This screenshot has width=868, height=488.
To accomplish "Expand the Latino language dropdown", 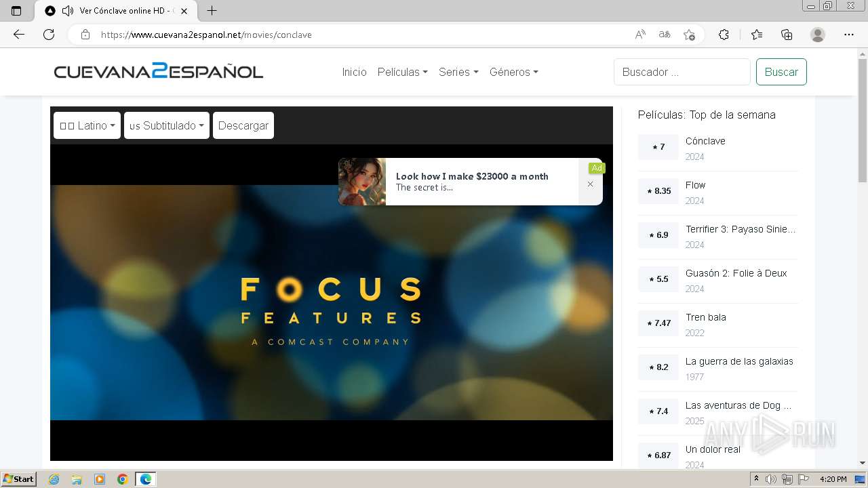I will tap(87, 125).
